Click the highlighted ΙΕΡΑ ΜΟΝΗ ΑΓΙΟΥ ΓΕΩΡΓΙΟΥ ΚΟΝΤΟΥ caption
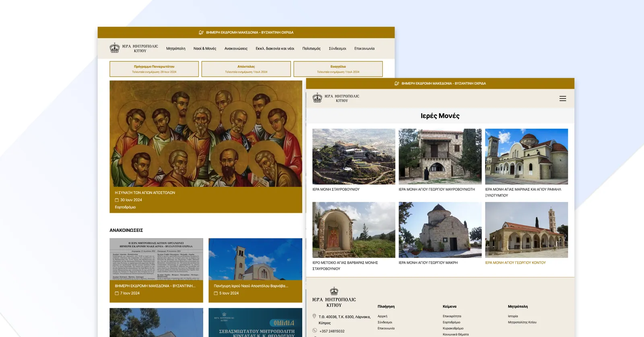 (516, 263)
